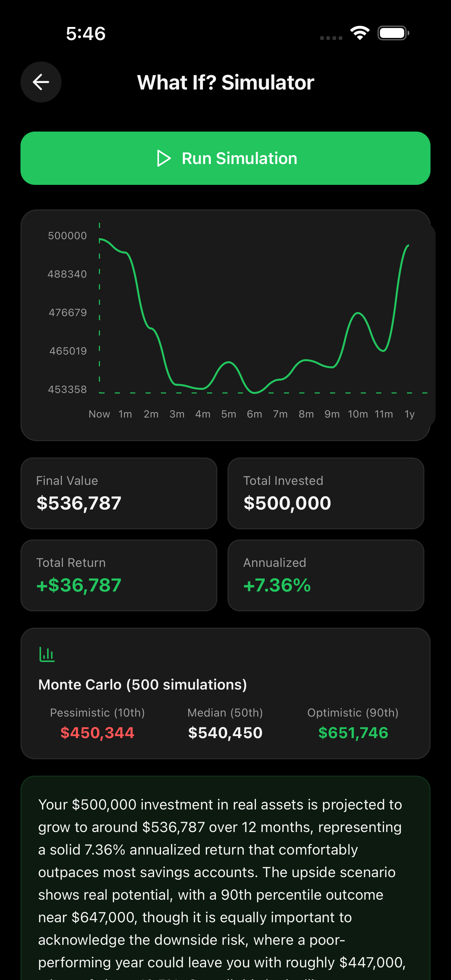451x980 pixels.
Task: Select the Annualized return card
Action: [326, 575]
